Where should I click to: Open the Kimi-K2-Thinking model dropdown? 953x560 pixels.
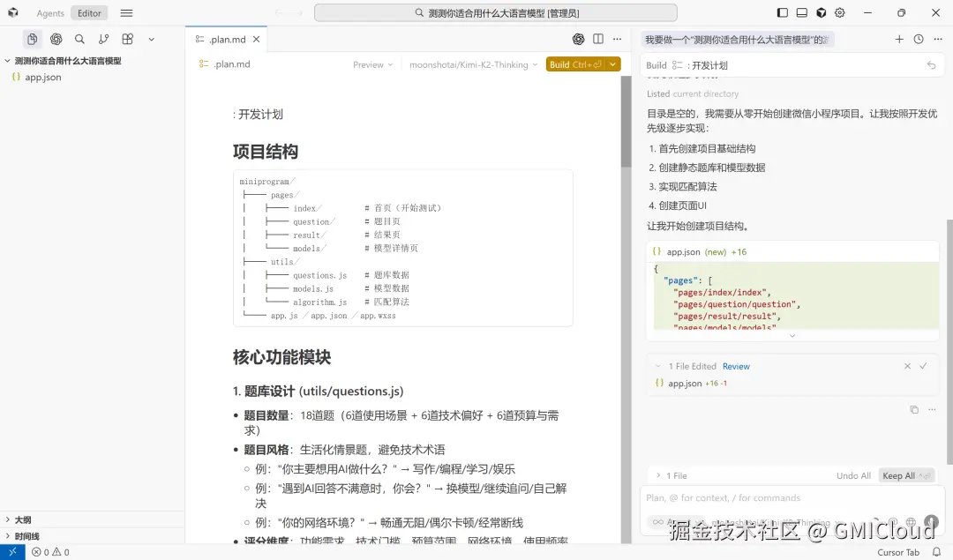(474, 64)
